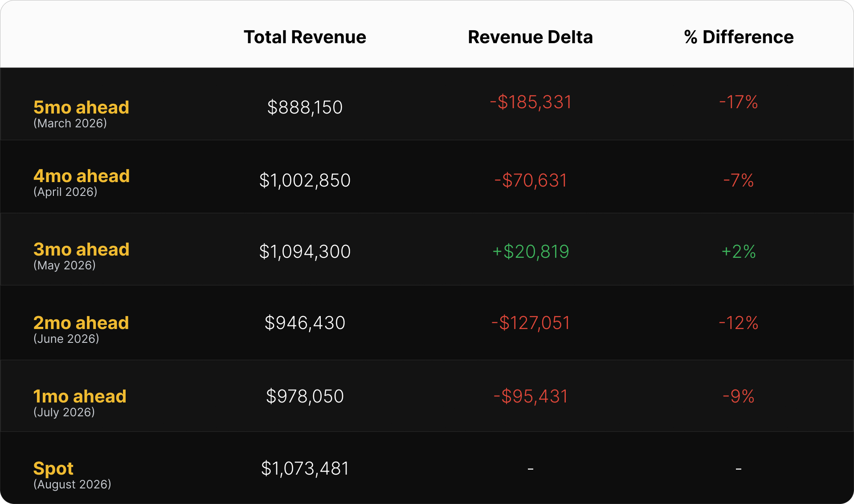
Task: Select the 1mo ahead row label
Action: pos(80,396)
